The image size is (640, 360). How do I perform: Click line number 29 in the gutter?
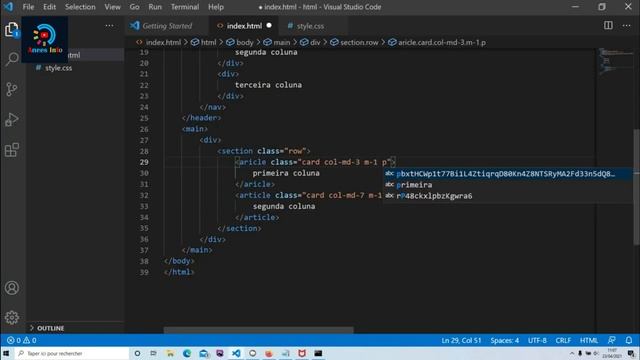tap(144, 162)
